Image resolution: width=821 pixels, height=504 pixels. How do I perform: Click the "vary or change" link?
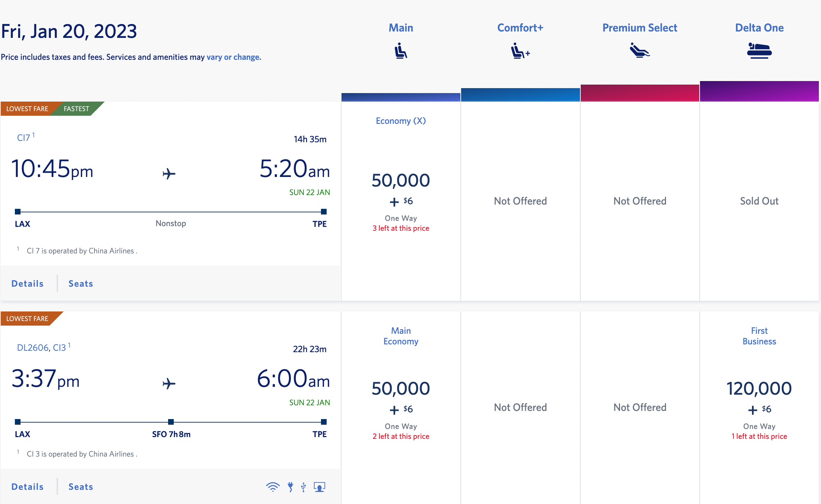(x=234, y=57)
